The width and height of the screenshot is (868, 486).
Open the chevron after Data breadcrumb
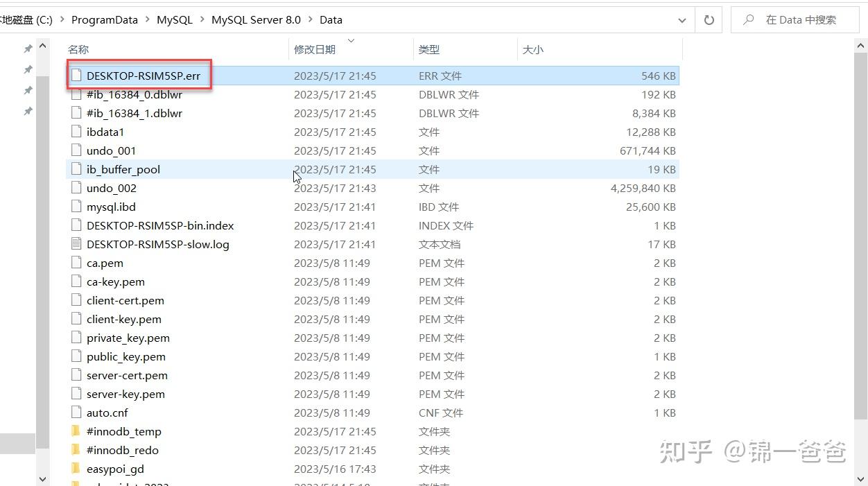(x=352, y=19)
